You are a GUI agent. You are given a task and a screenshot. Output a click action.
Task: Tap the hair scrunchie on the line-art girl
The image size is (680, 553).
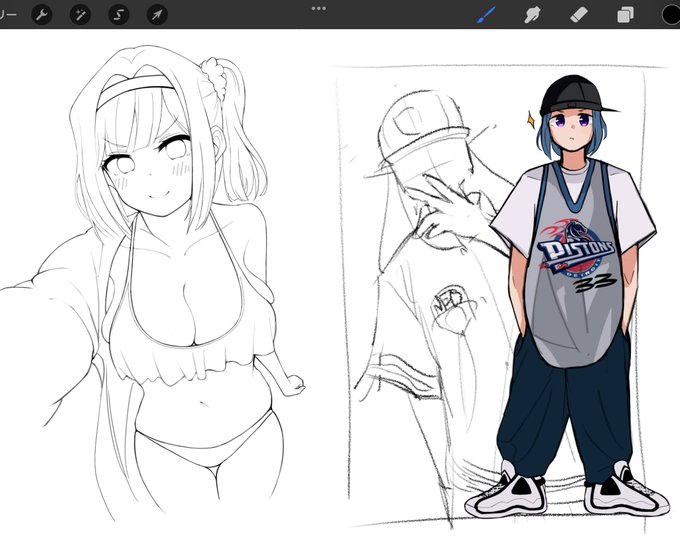[215, 76]
